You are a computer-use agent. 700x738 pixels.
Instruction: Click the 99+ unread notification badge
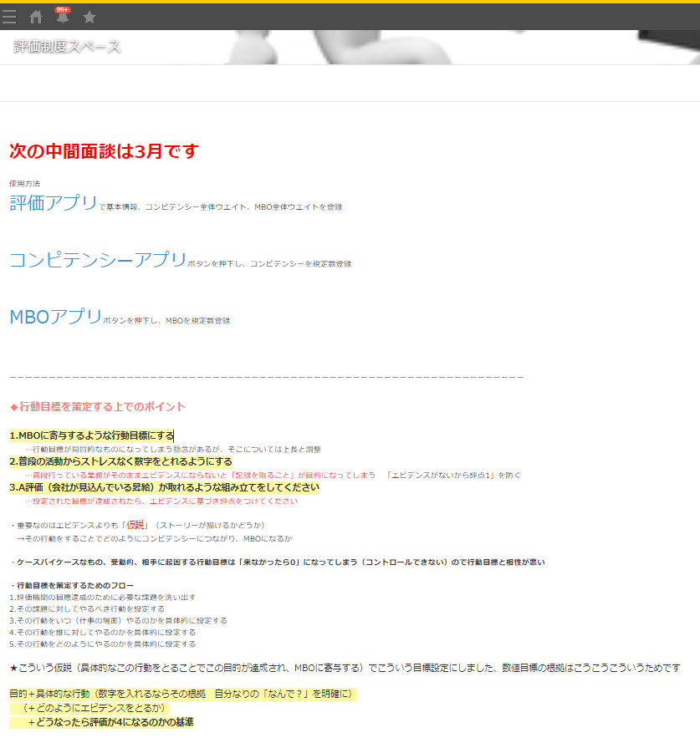[x=63, y=9]
